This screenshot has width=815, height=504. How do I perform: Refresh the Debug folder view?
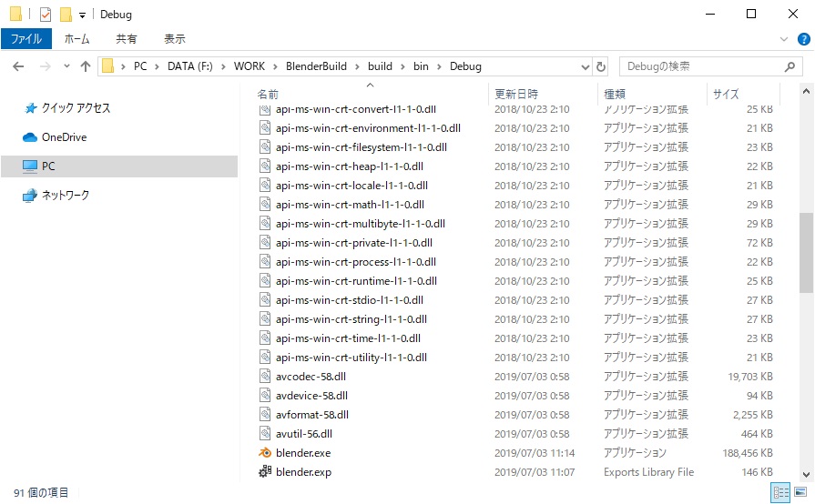[601, 66]
